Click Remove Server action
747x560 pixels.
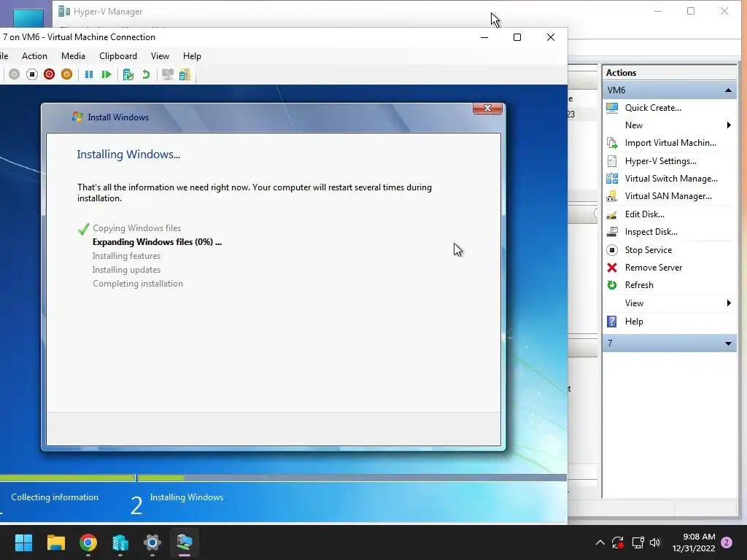(653, 268)
